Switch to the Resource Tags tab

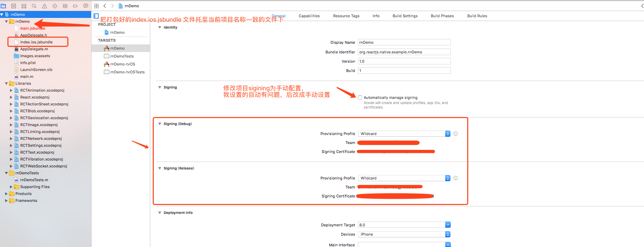point(346,16)
